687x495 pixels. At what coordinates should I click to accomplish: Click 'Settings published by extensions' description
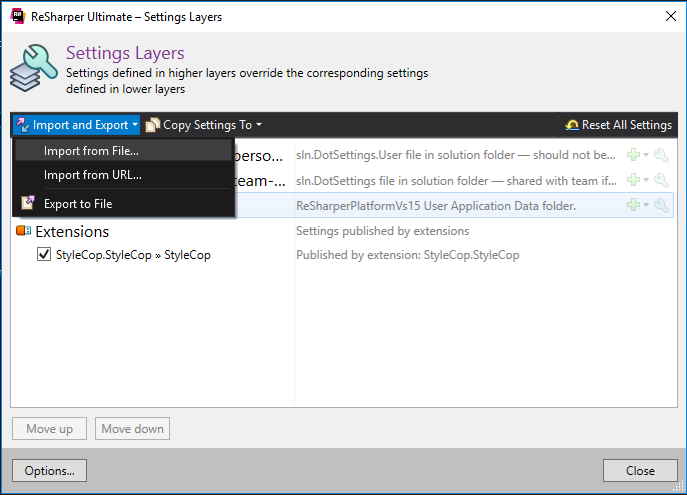(382, 231)
